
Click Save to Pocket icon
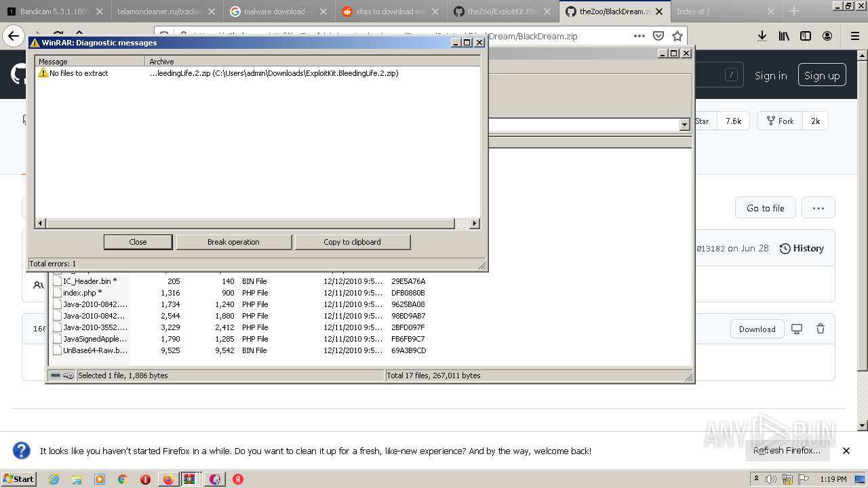click(x=658, y=36)
